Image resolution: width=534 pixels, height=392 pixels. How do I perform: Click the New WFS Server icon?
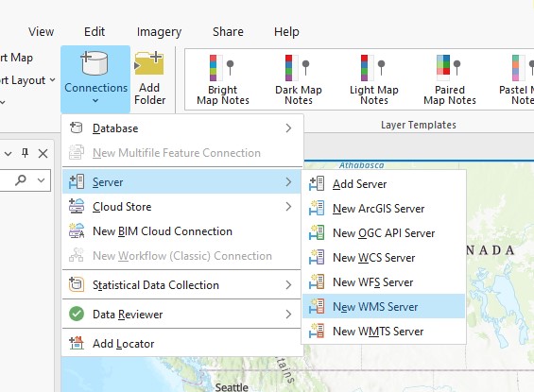tap(317, 281)
